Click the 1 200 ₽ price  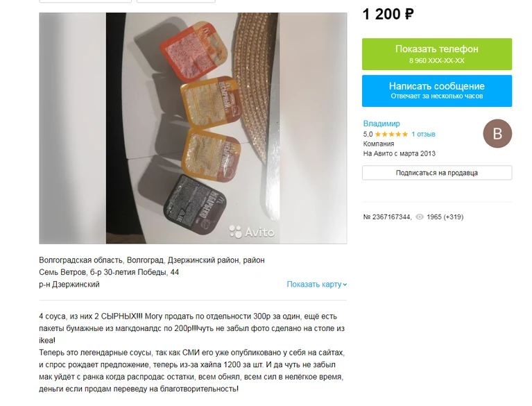click(x=388, y=15)
